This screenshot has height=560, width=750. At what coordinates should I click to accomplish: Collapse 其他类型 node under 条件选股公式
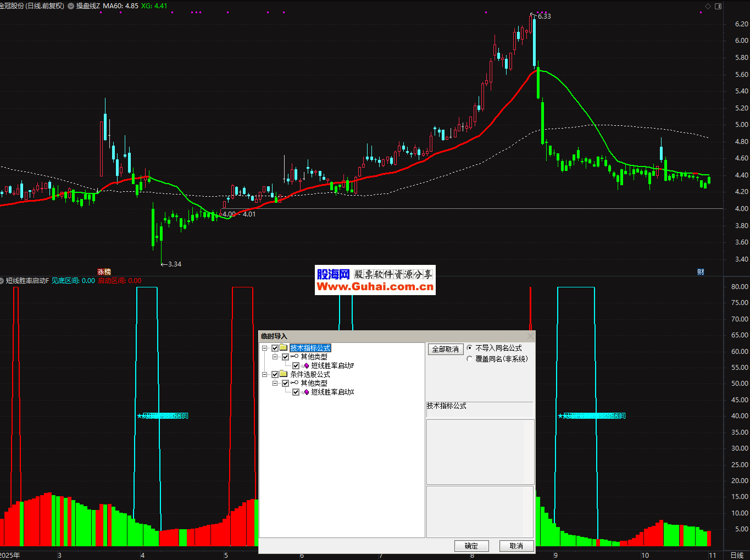[275, 383]
